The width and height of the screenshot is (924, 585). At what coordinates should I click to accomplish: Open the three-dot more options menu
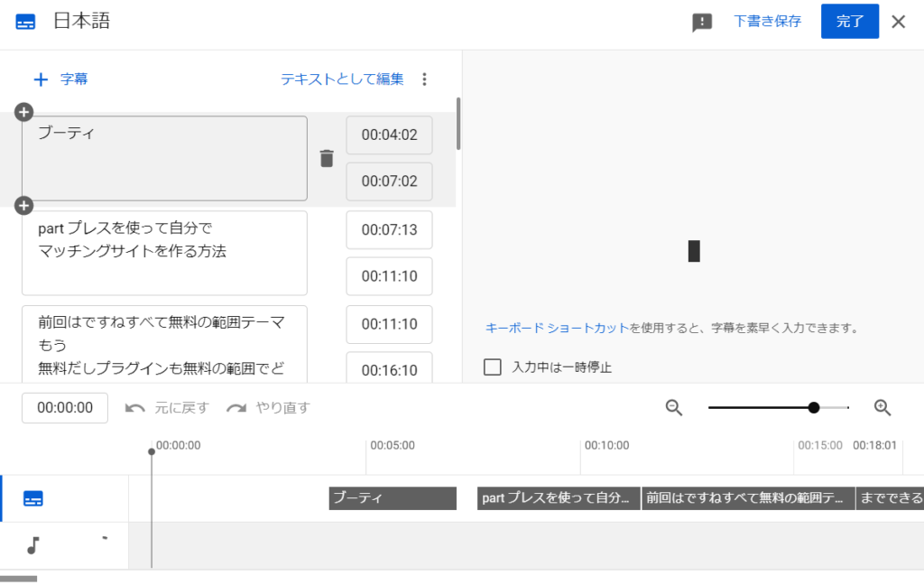pyautogui.click(x=425, y=79)
